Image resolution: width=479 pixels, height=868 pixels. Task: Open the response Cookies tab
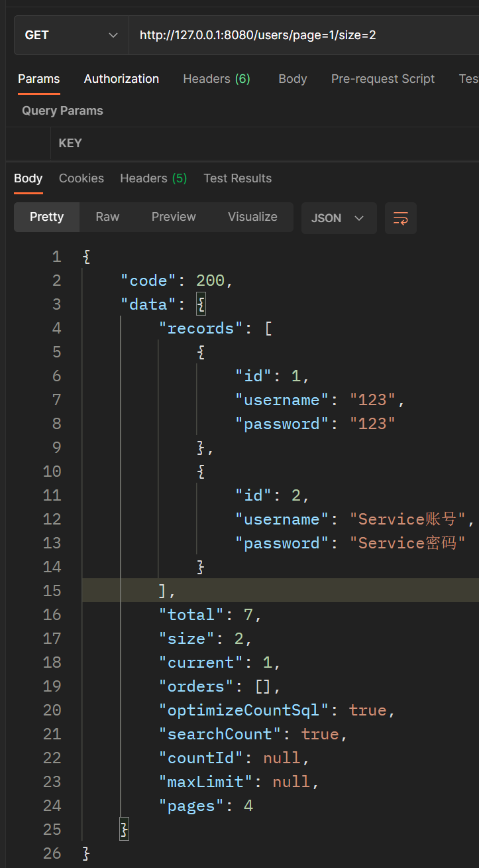[x=81, y=178]
